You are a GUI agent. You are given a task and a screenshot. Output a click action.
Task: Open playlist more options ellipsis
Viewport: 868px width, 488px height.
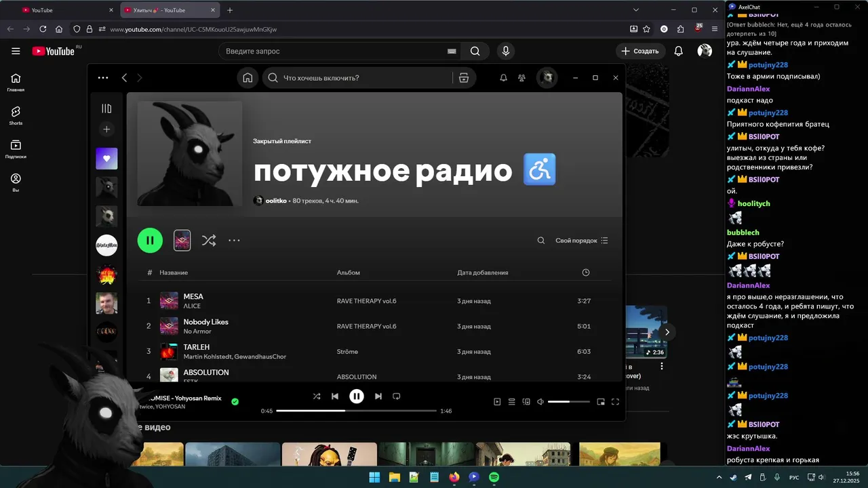tap(234, 240)
